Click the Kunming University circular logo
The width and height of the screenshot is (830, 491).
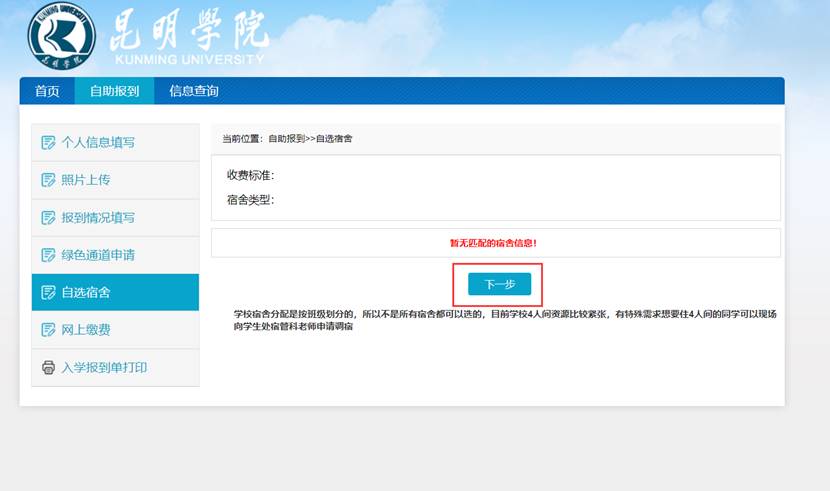62,37
